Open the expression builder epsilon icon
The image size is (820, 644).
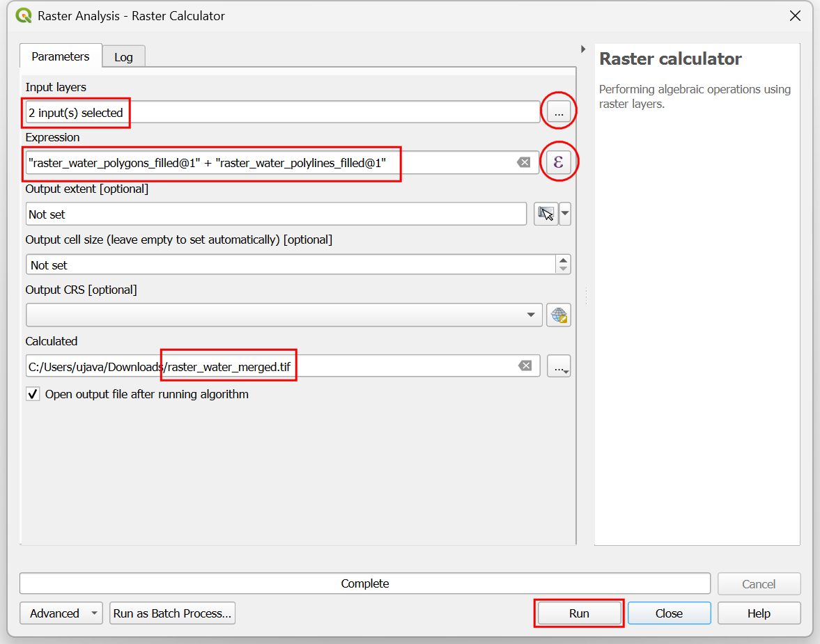pyautogui.click(x=558, y=162)
